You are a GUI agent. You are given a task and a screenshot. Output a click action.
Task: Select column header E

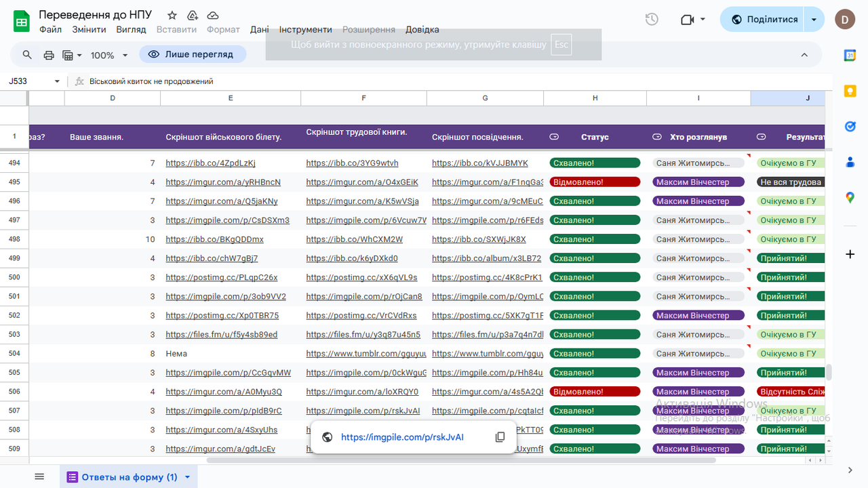click(231, 98)
